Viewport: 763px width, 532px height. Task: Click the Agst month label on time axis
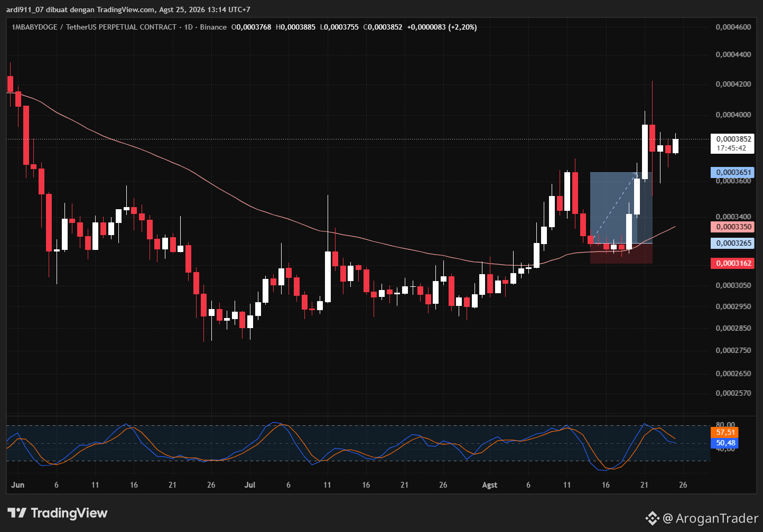(490, 485)
